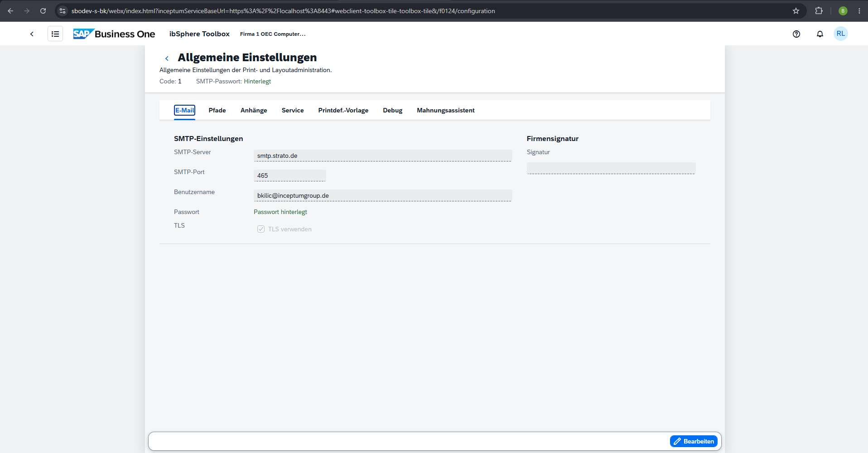Open the Printdef.-Vorlage tab

click(x=343, y=110)
